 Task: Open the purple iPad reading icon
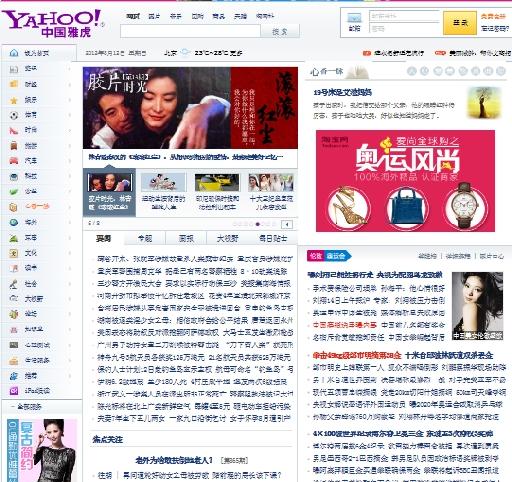tap(14, 391)
